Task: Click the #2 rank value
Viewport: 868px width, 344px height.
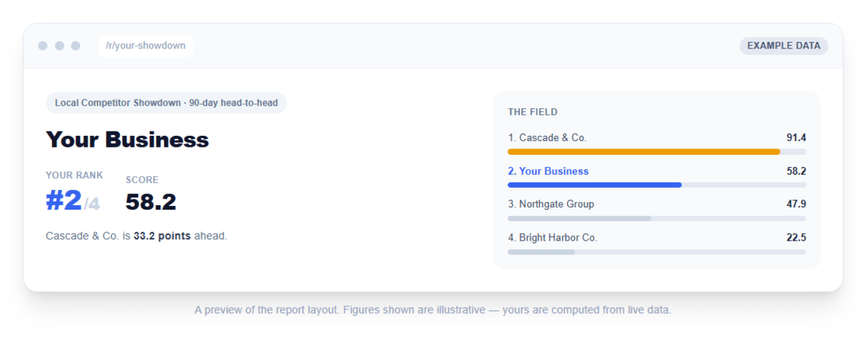Action: (x=64, y=201)
